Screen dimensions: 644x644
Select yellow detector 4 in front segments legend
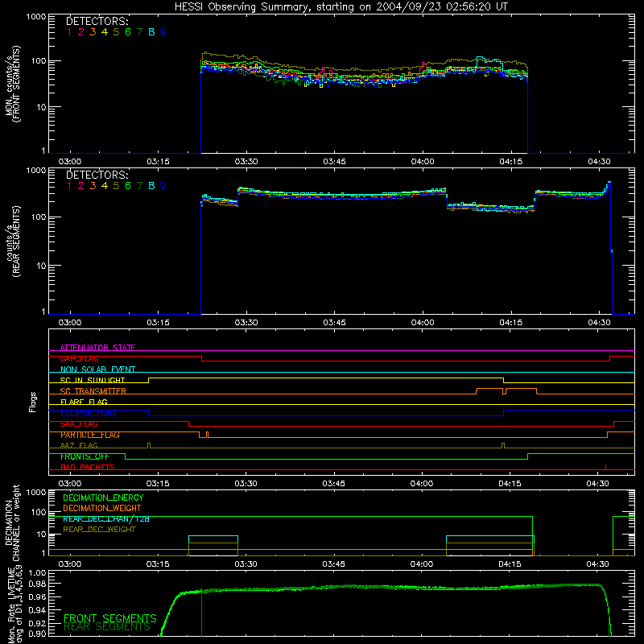pyautogui.click(x=105, y=32)
